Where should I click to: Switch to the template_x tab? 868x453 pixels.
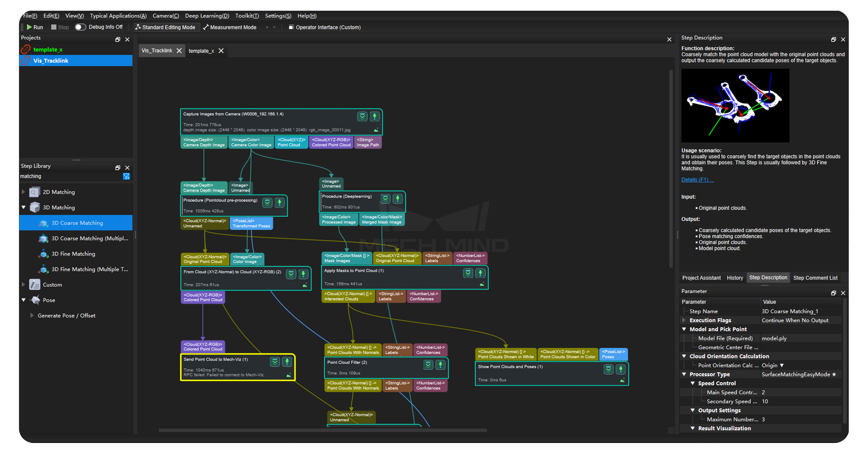201,51
